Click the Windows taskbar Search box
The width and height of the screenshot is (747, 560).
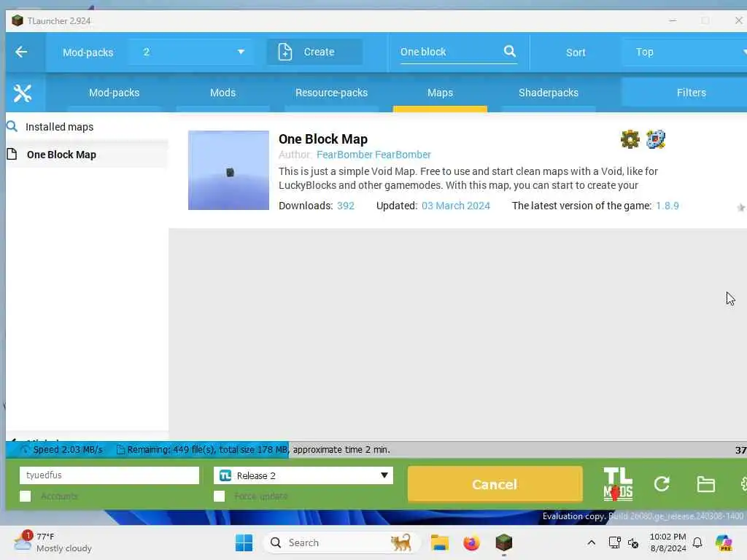click(341, 542)
